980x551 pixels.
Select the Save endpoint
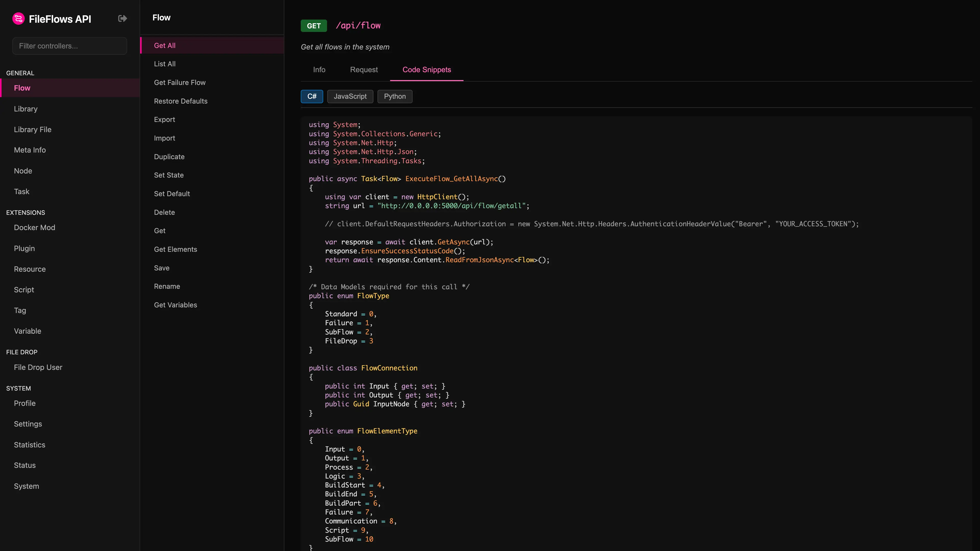coord(212,268)
